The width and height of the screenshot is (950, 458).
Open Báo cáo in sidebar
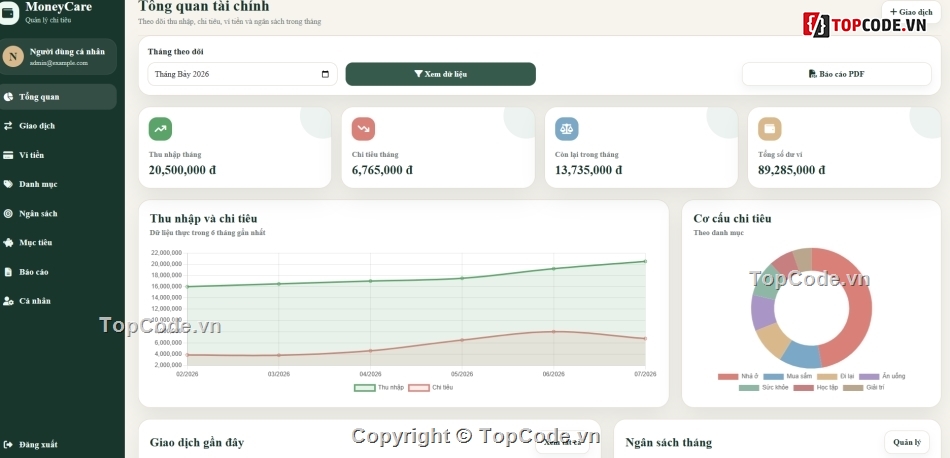point(58,272)
